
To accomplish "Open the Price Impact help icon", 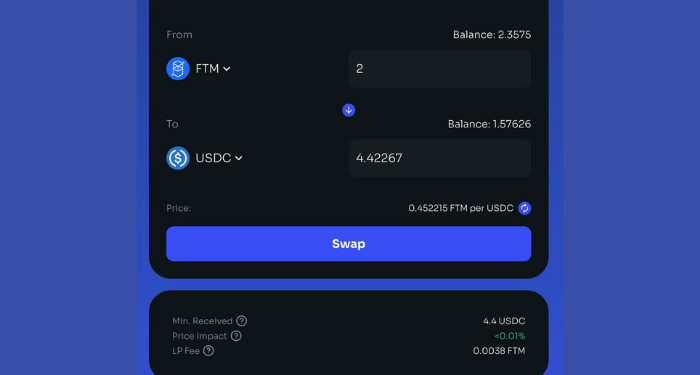I will pyautogui.click(x=236, y=336).
